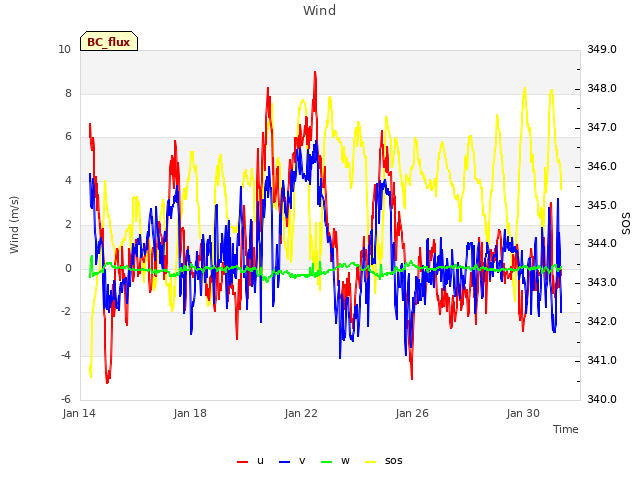Click the '-4' left axis value

point(66,356)
